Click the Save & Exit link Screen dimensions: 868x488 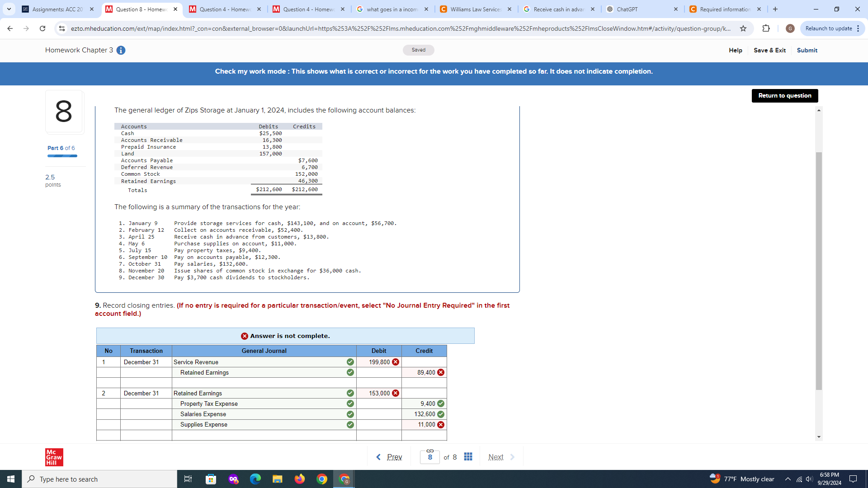click(x=769, y=50)
